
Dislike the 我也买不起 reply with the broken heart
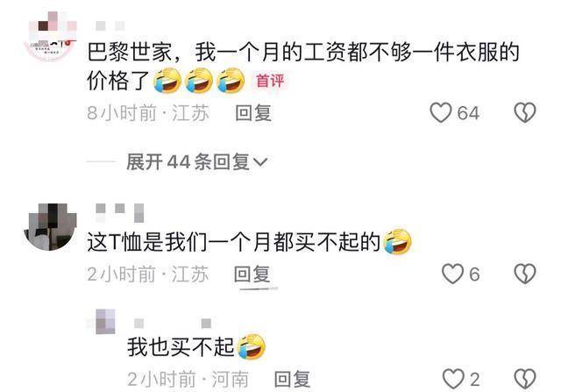(525, 379)
